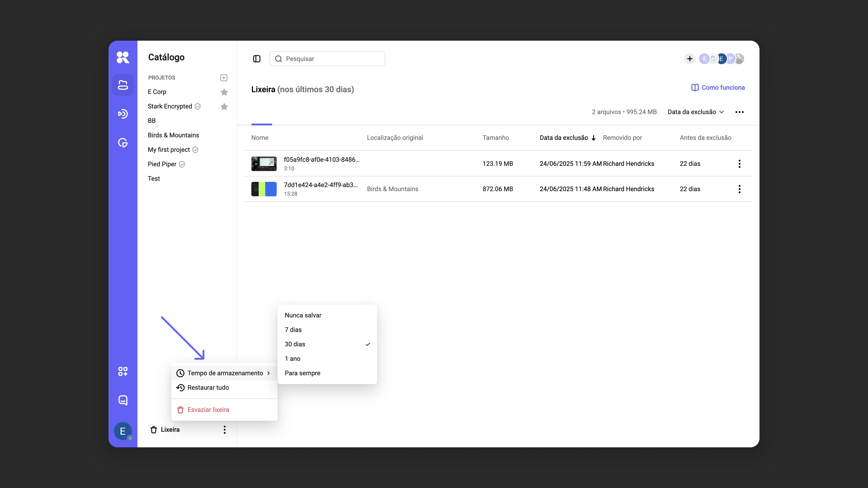Screen dimensions: 868x488
Task: Sort by Localização original column
Action: point(395,138)
